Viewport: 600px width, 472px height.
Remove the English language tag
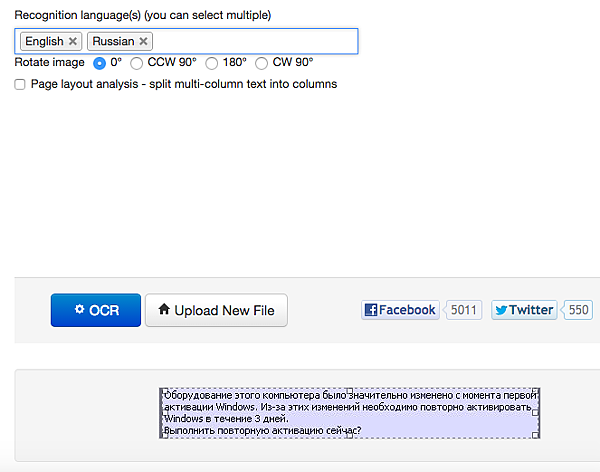click(x=73, y=41)
